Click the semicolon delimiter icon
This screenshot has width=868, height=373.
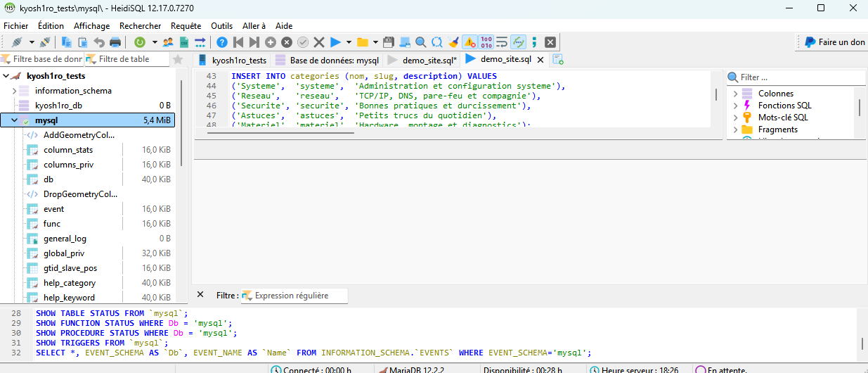[534, 42]
